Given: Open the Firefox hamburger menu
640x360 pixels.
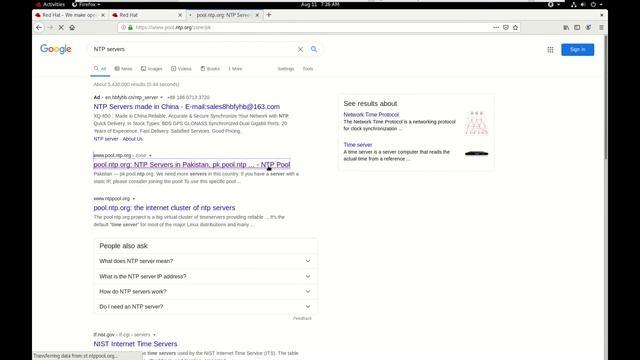Looking at the screenshot, I should [x=601, y=27].
